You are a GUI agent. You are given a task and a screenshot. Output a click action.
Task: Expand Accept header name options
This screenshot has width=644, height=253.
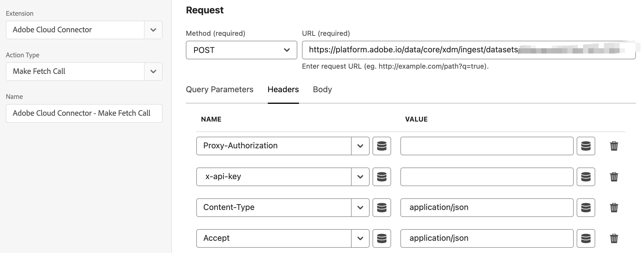point(360,238)
